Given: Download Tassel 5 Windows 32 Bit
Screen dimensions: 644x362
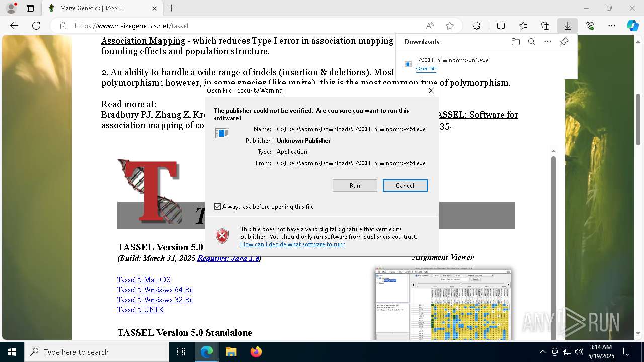Looking at the screenshot, I should click(x=155, y=300).
